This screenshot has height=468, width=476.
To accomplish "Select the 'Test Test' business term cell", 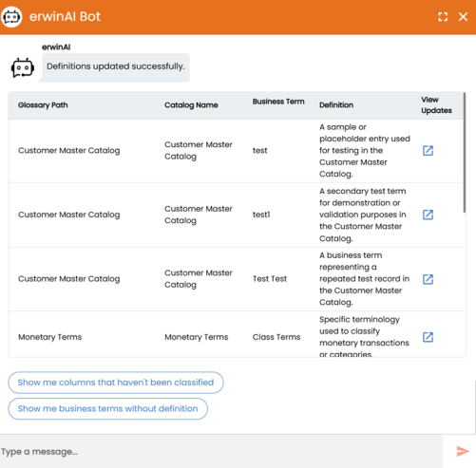I will [x=270, y=279].
